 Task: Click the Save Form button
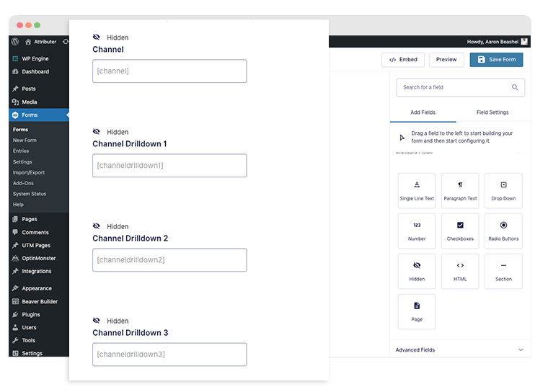(x=496, y=60)
